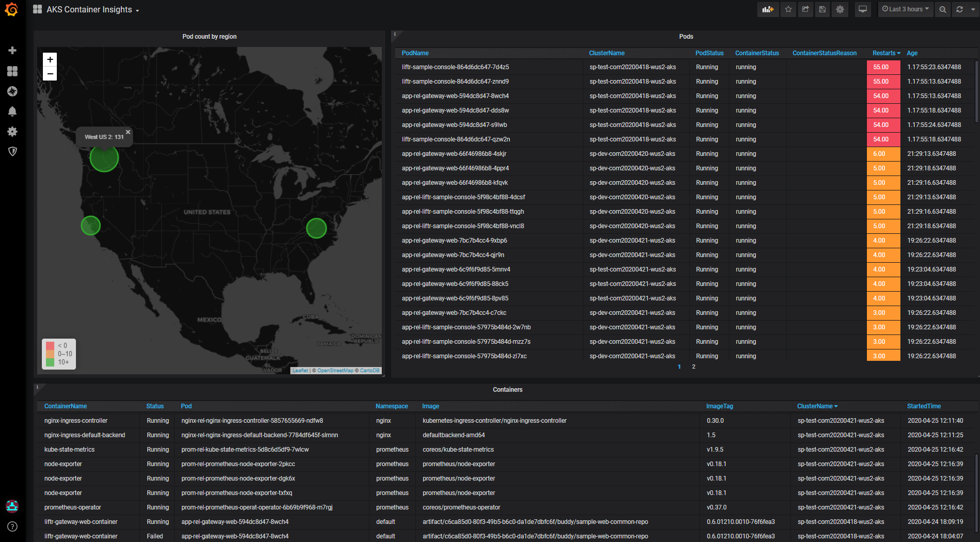Image resolution: width=980 pixels, height=542 pixels.
Task: Open the refresh interval dropdown arrow
Action: pyautogui.click(x=973, y=9)
